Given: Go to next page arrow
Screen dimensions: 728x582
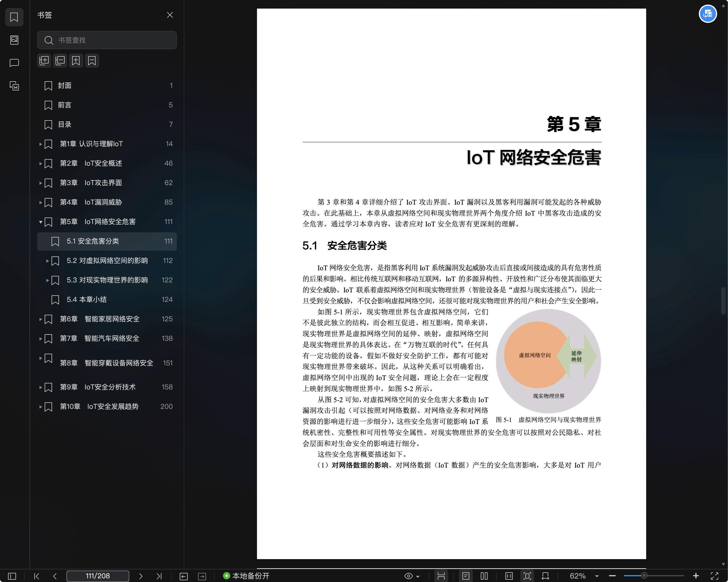Looking at the screenshot, I should [141, 576].
